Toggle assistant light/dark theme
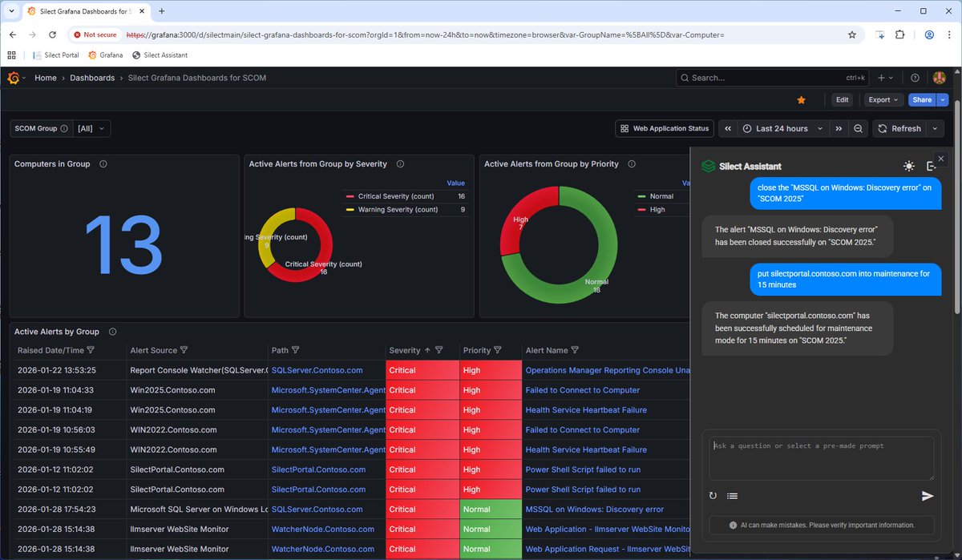 908,166
